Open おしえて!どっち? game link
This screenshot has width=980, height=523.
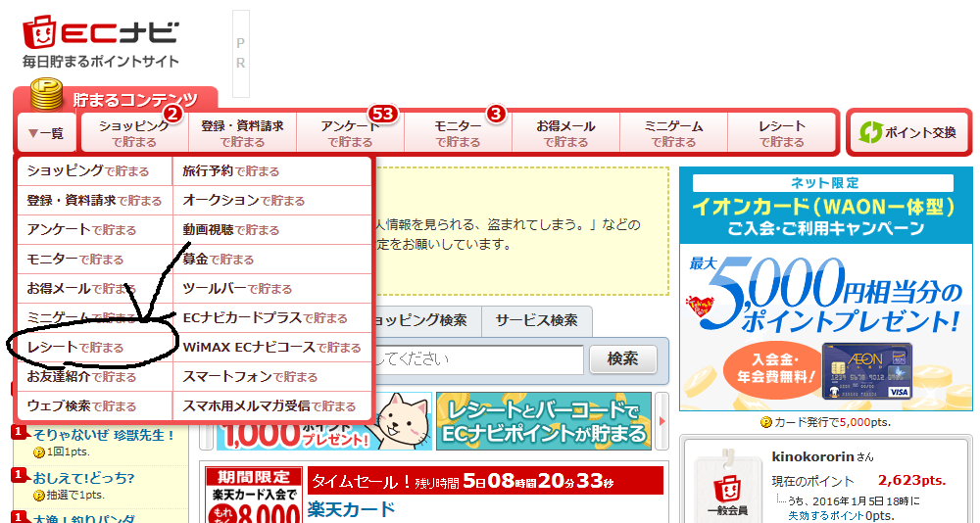pyautogui.click(x=83, y=479)
